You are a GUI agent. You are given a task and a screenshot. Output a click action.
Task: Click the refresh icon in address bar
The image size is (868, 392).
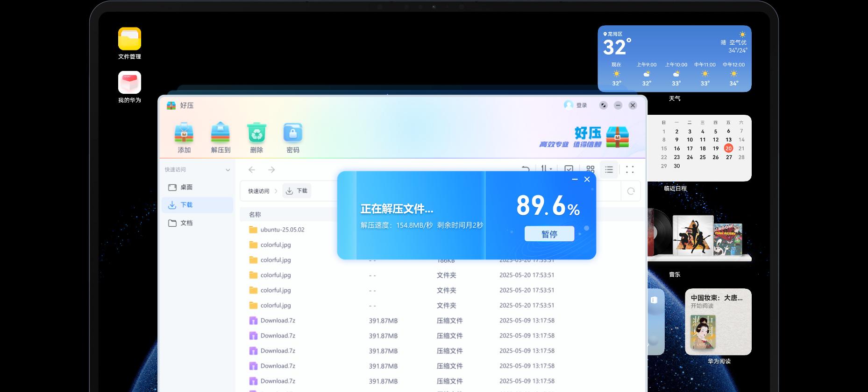631,191
